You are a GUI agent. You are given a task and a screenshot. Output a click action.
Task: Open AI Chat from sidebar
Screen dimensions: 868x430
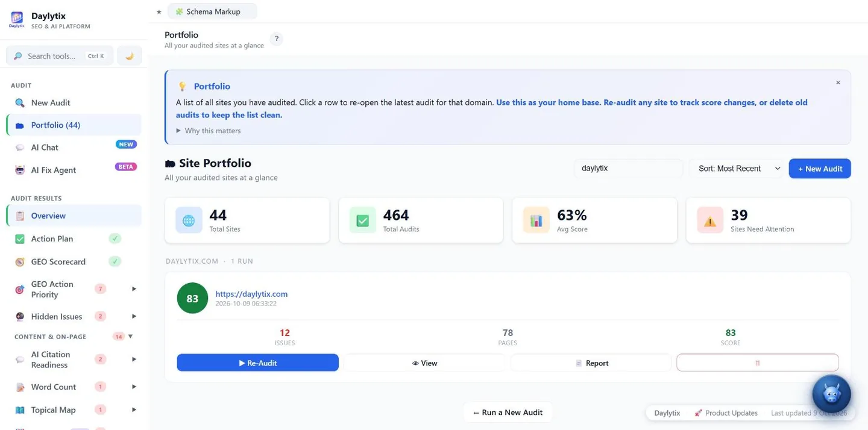[x=74, y=148]
